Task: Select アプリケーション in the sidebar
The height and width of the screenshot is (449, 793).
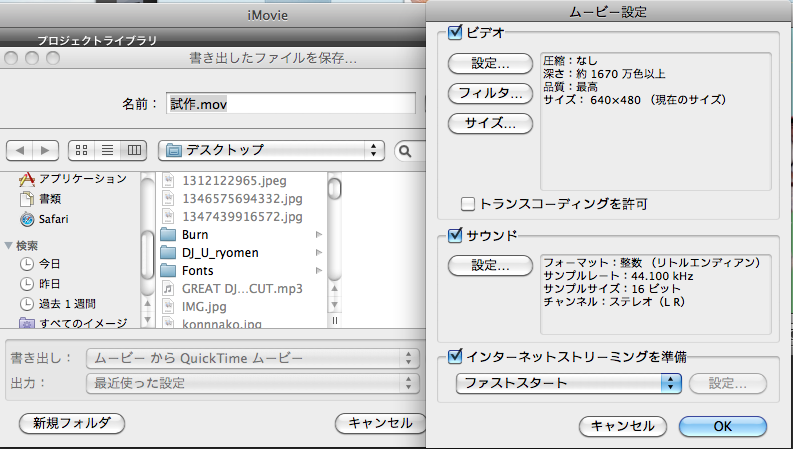Action: pos(82,179)
